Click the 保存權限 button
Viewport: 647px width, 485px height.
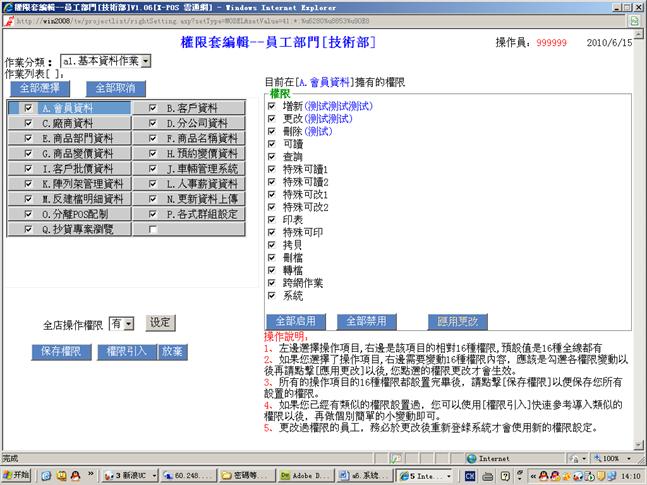[x=61, y=352]
